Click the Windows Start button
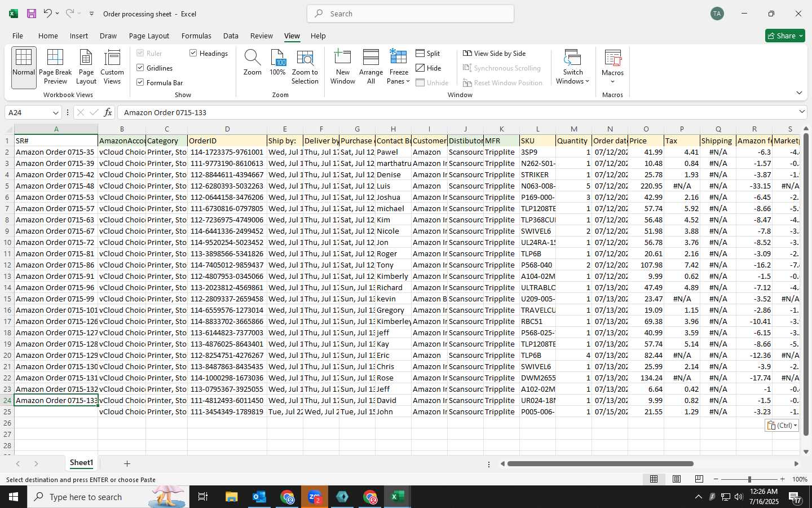812x508 pixels. (x=14, y=497)
